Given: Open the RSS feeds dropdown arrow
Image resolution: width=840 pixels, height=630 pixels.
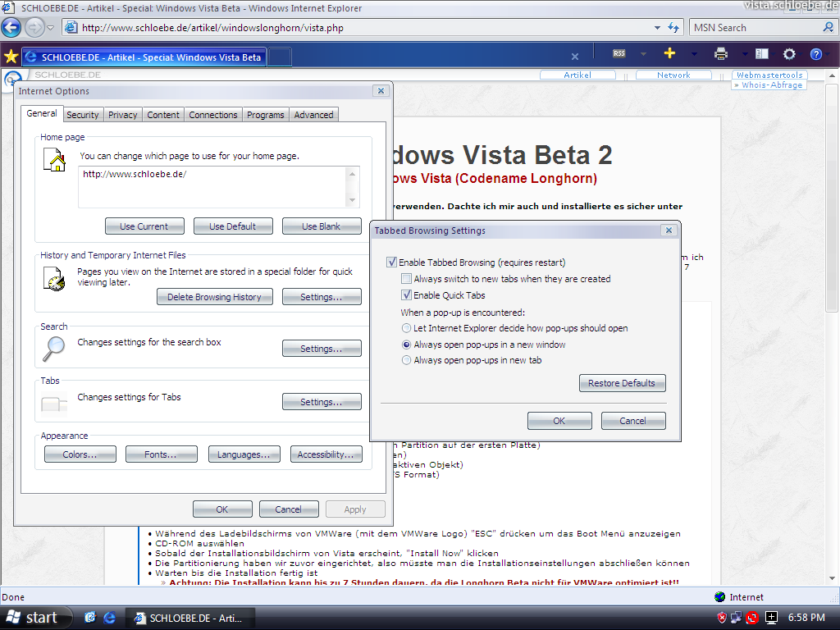Looking at the screenshot, I should pyautogui.click(x=643, y=54).
